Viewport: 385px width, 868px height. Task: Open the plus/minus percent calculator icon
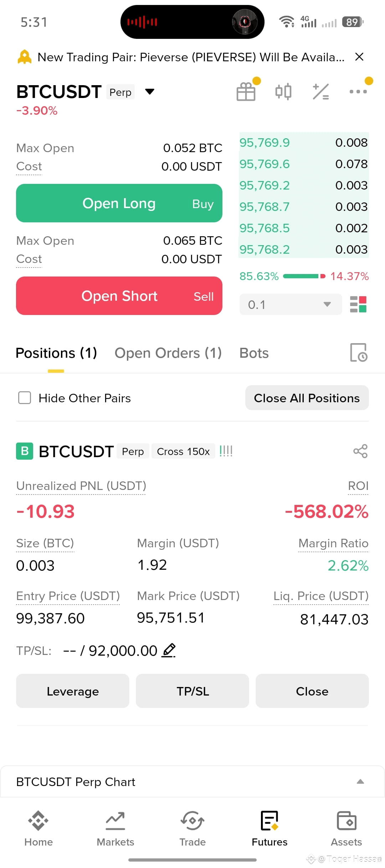320,92
